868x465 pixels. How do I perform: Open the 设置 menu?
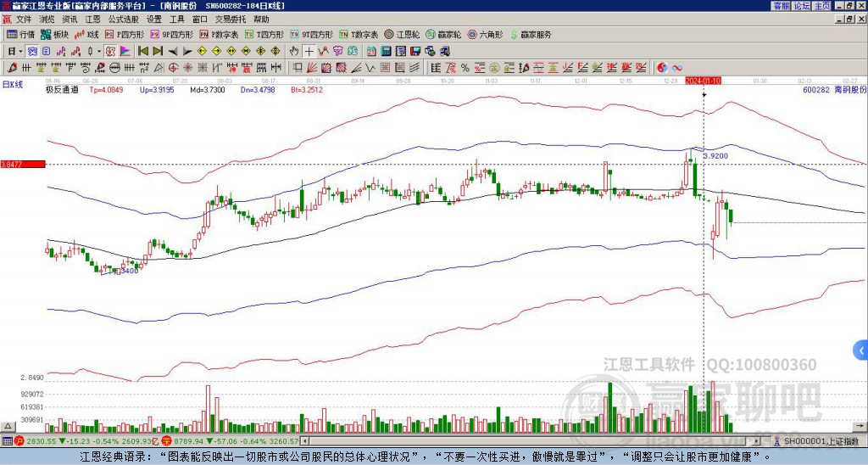pos(154,20)
